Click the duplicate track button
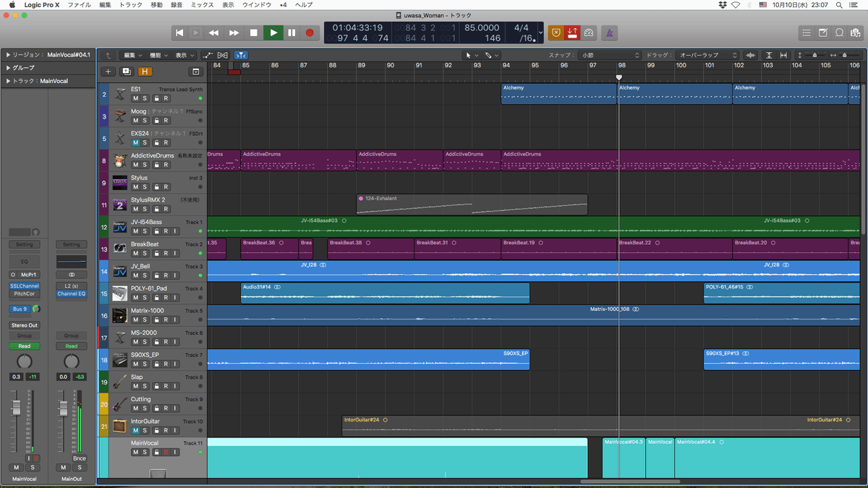Screen dimensions: 868x488 pyautogui.click(x=127, y=72)
